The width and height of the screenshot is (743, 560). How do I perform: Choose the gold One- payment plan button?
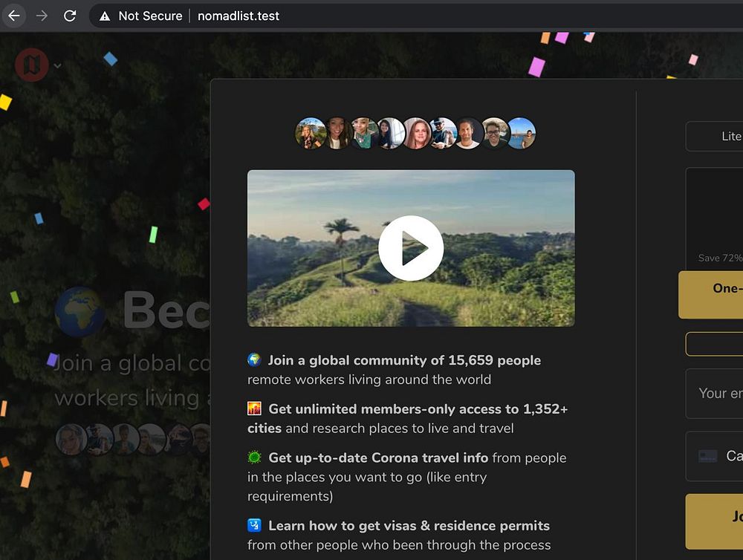click(711, 295)
